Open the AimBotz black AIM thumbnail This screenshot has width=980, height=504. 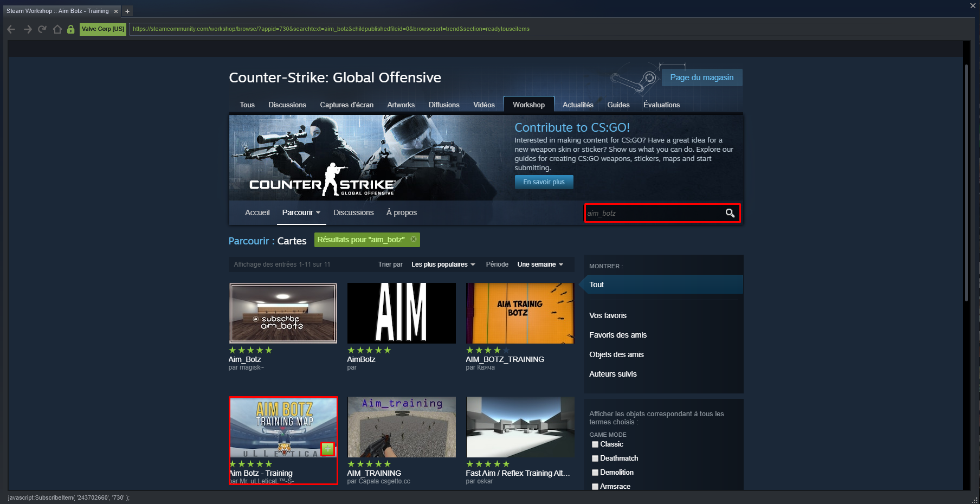tap(402, 313)
